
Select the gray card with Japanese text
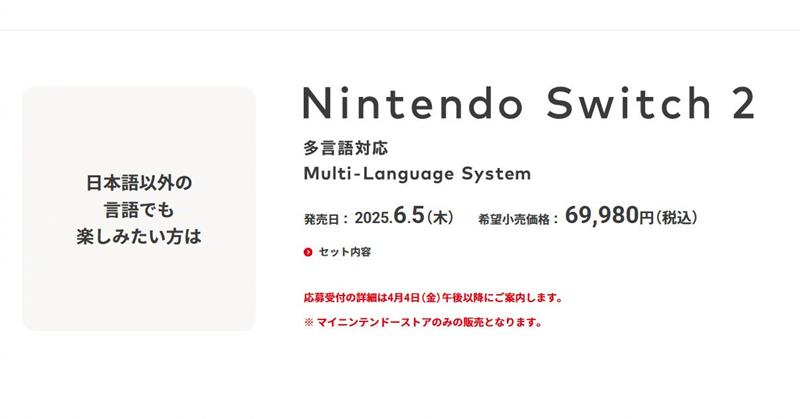coord(138,208)
